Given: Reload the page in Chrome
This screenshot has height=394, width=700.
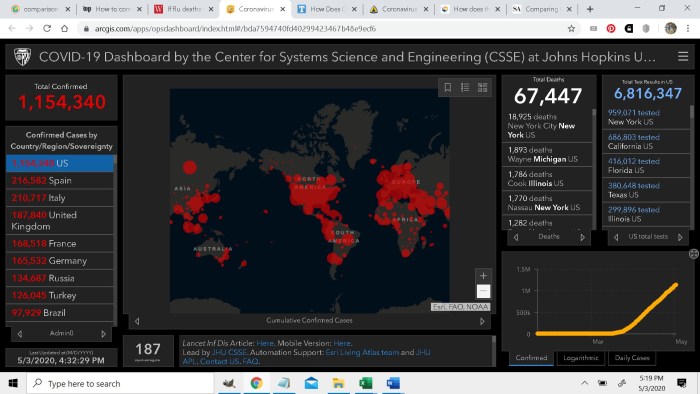Looking at the screenshot, I should coord(47,29).
